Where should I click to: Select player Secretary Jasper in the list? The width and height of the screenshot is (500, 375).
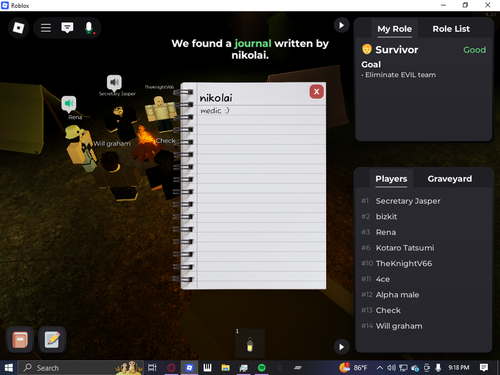[x=408, y=201]
